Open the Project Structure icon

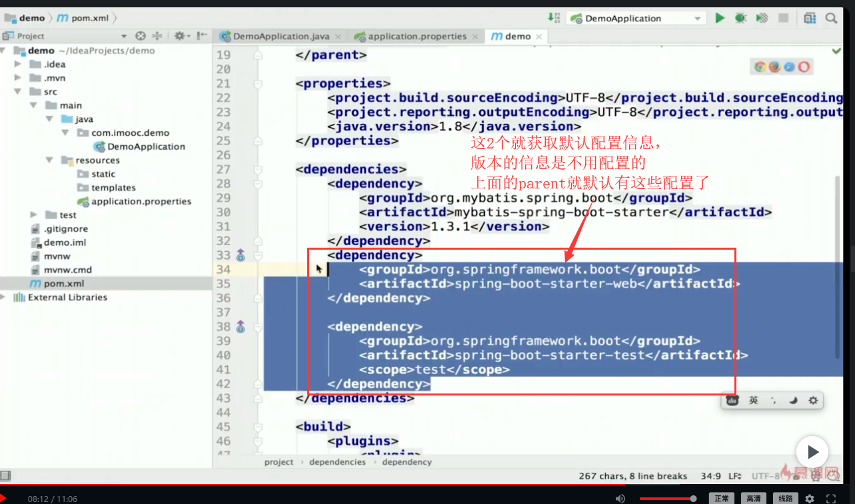tap(810, 18)
